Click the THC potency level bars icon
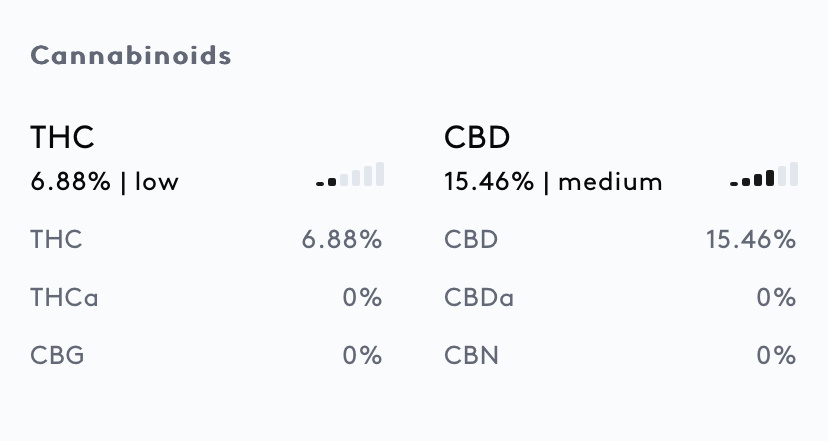 pos(350,176)
